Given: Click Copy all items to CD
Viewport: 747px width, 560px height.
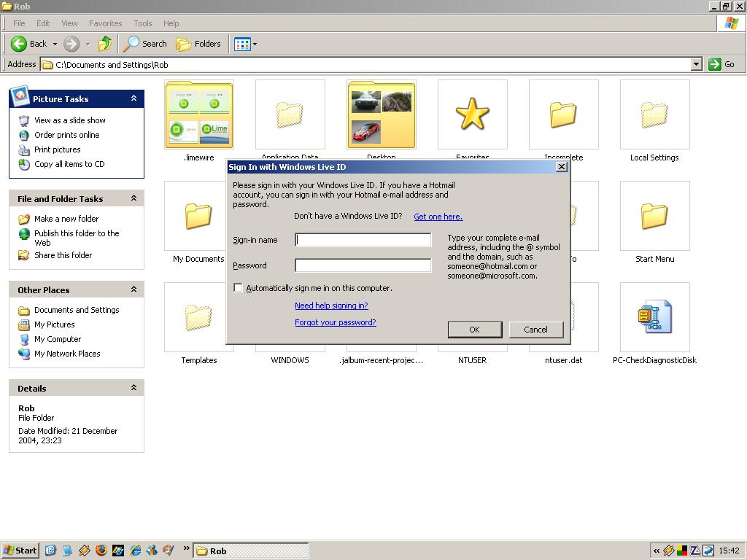Looking at the screenshot, I should 69,164.
